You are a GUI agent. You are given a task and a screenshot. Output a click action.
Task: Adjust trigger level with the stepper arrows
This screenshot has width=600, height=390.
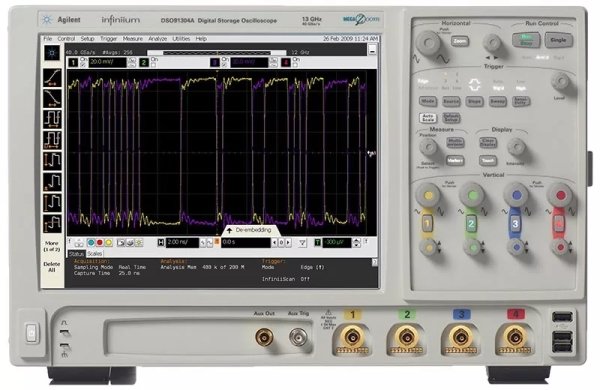click(357, 243)
